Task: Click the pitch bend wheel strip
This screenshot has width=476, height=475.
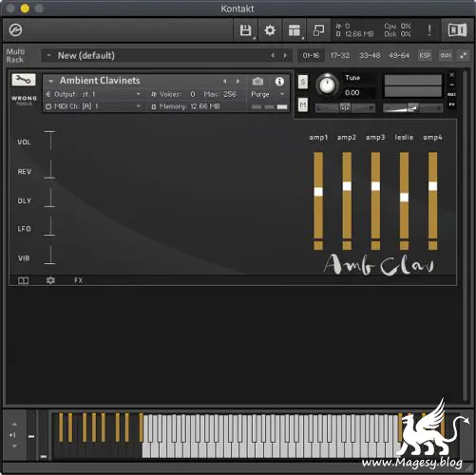Action: pyautogui.click(x=31, y=435)
